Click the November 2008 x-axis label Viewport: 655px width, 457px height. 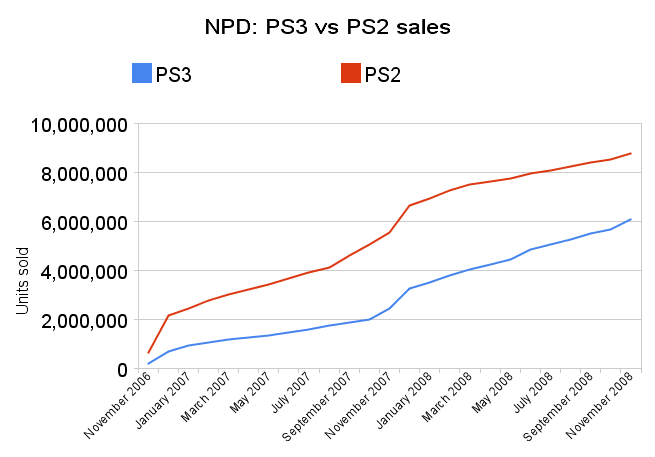tap(599, 406)
